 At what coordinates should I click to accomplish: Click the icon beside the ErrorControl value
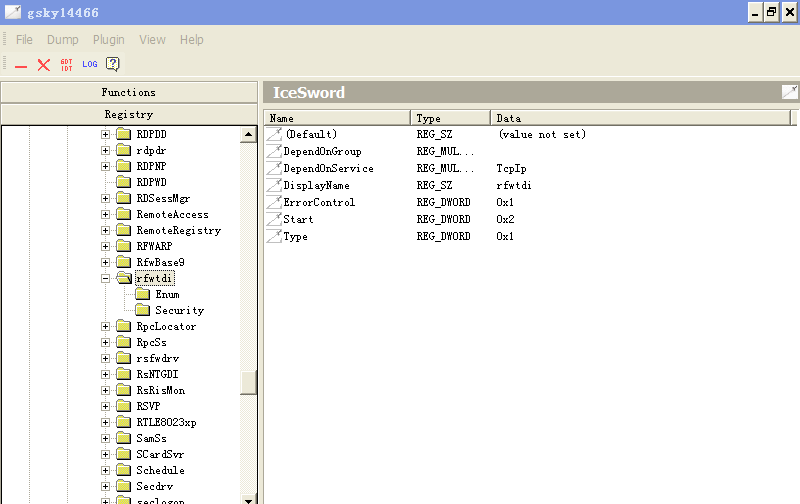[x=274, y=203]
